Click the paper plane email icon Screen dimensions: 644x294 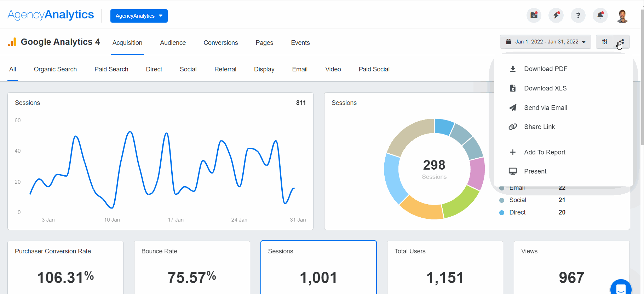coord(513,108)
